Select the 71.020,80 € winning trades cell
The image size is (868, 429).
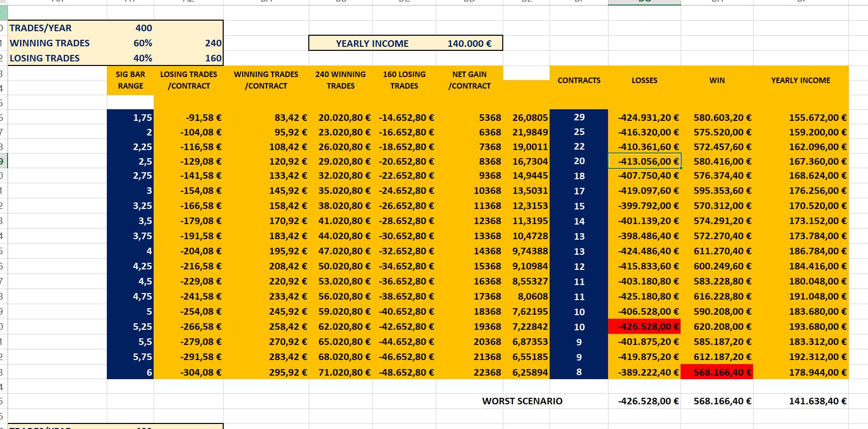click(x=341, y=373)
